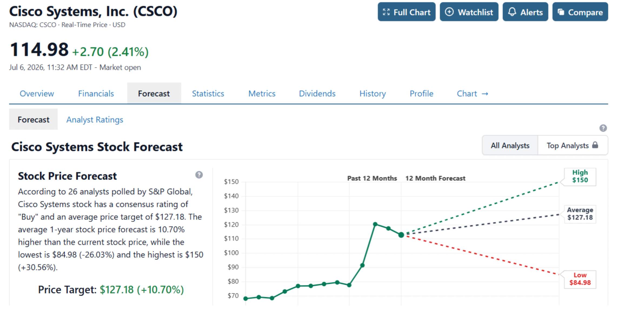Viewport: 644px width, 318px height.
Task: Switch to Top Analysts view
Action: tap(573, 145)
